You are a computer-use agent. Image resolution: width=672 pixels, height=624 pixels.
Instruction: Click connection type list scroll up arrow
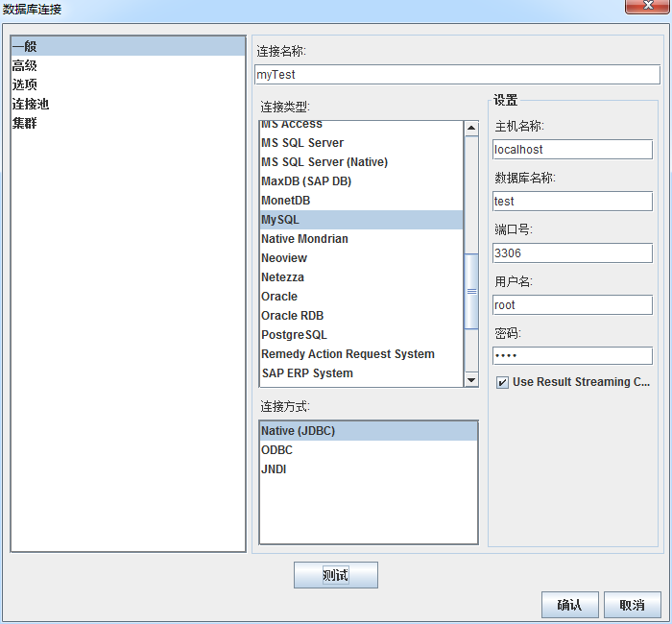471,128
